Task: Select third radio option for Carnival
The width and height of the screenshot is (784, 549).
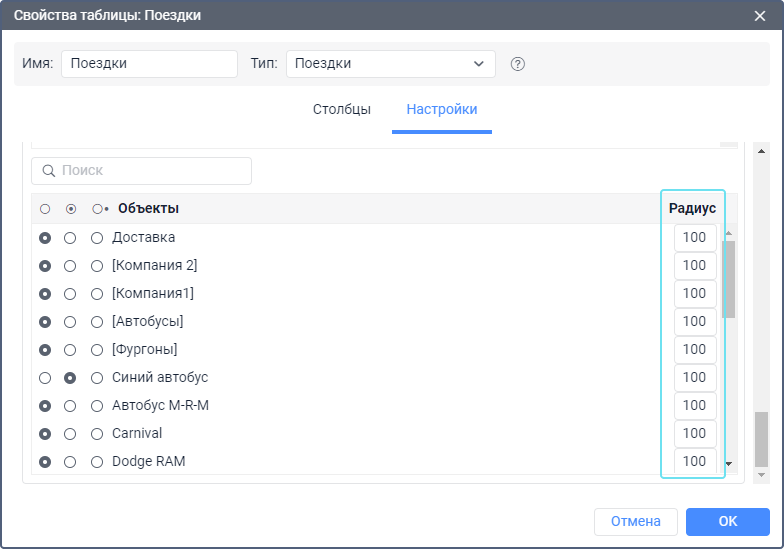Action: (97, 434)
